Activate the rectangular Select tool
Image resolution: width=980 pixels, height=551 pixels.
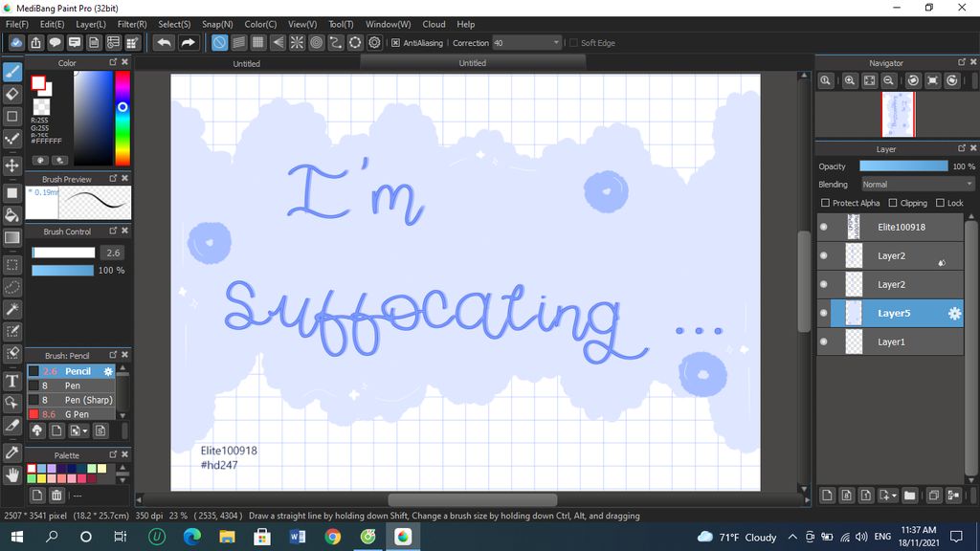pyautogui.click(x=12, y=265)
